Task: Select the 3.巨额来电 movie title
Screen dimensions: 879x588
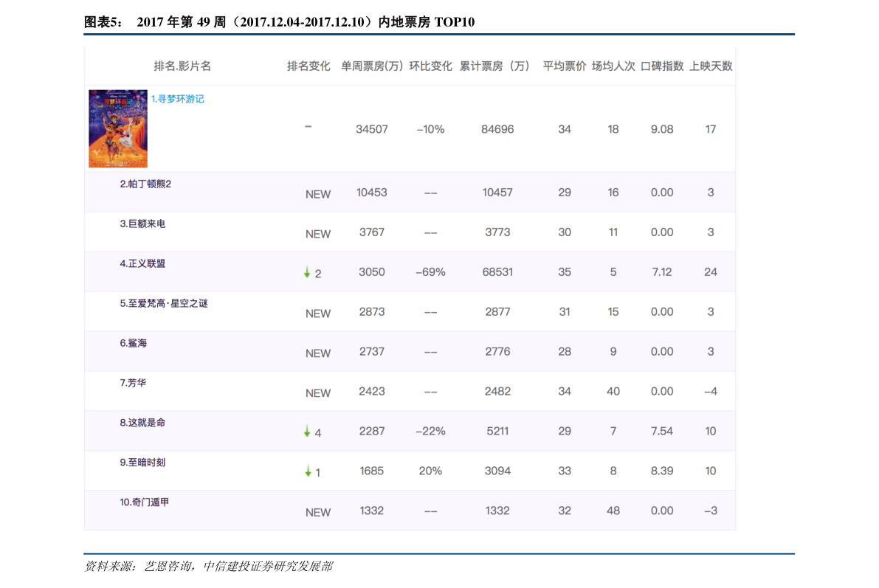Action: (x=142, y=224)
